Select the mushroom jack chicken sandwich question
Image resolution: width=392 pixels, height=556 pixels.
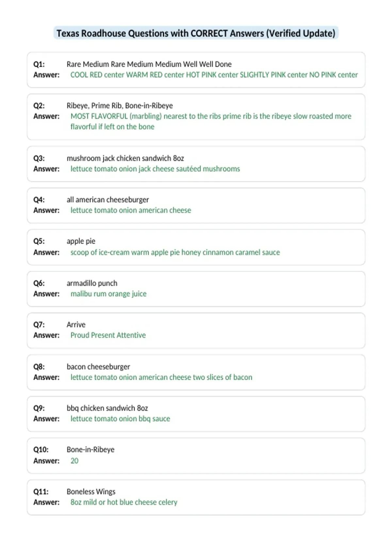125,158
